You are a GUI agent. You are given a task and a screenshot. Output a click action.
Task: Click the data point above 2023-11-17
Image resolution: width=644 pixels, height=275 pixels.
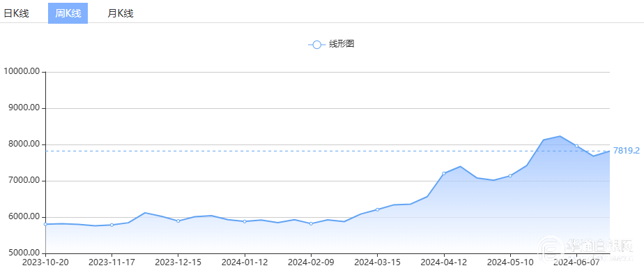click(112, 225)
